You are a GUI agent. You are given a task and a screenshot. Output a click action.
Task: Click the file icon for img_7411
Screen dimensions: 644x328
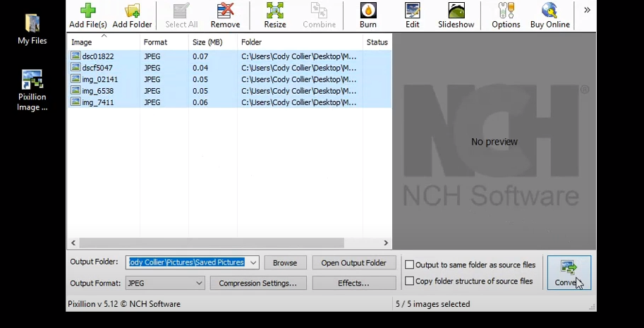(75, 102)
